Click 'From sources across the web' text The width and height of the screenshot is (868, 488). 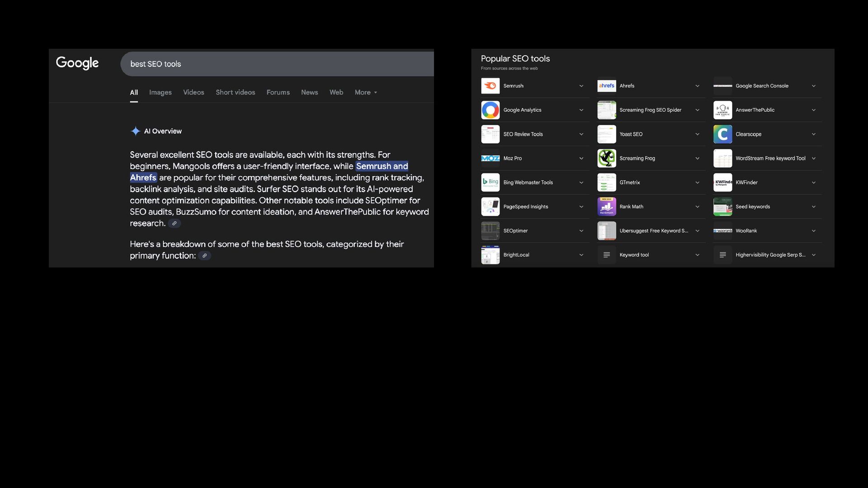[509, 68]
